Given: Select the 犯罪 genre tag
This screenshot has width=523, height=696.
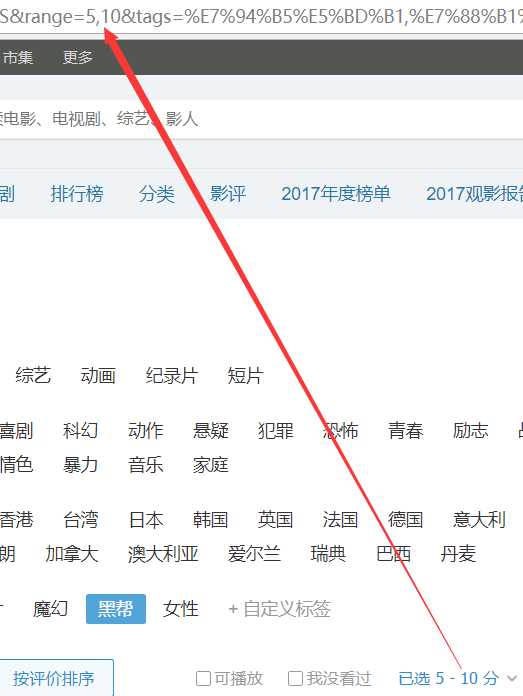Looking at the screenshot, I should [x=275, y=431].
